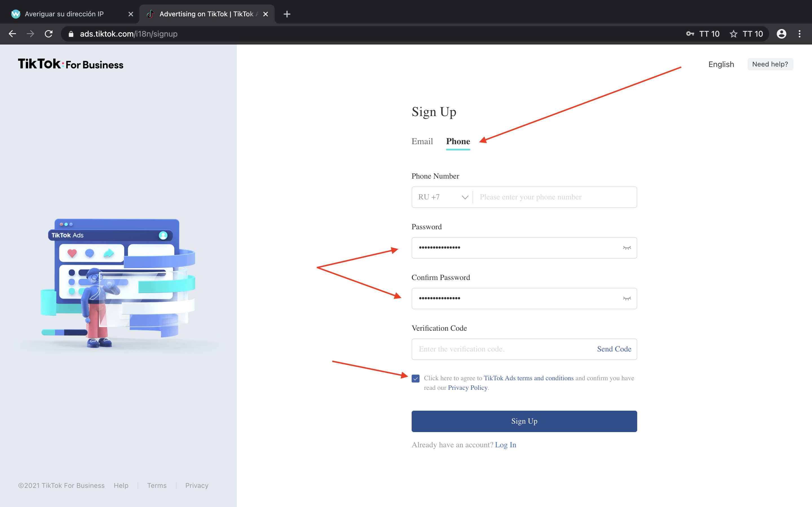Open the English language selector

coord(721,64)
